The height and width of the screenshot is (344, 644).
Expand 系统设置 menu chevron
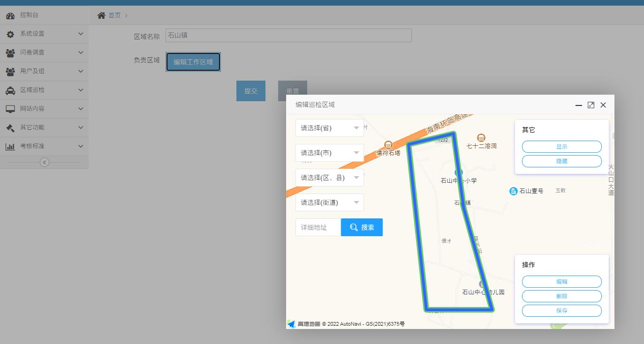(81, 34)
